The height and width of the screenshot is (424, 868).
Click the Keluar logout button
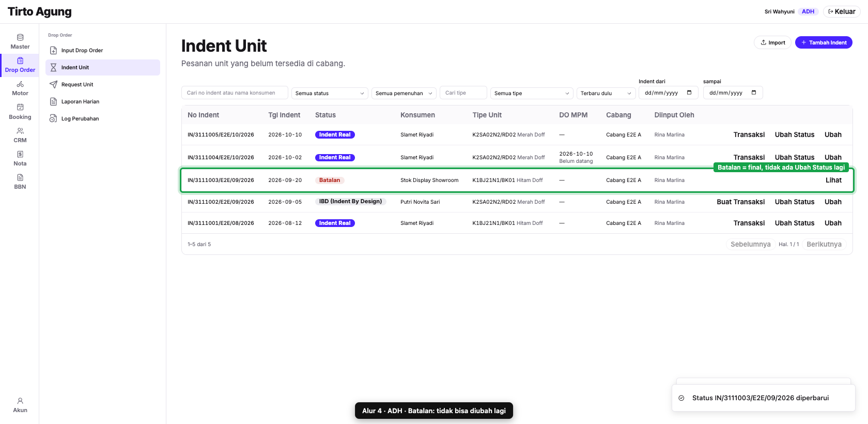pyautogui.click(x=842, y=11)
